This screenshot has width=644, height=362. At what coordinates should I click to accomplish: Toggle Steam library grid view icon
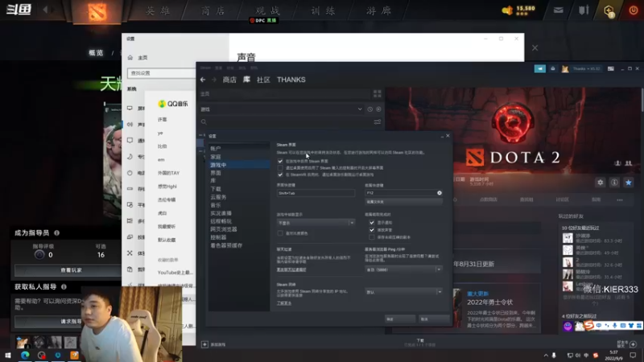tap(377, 94)
